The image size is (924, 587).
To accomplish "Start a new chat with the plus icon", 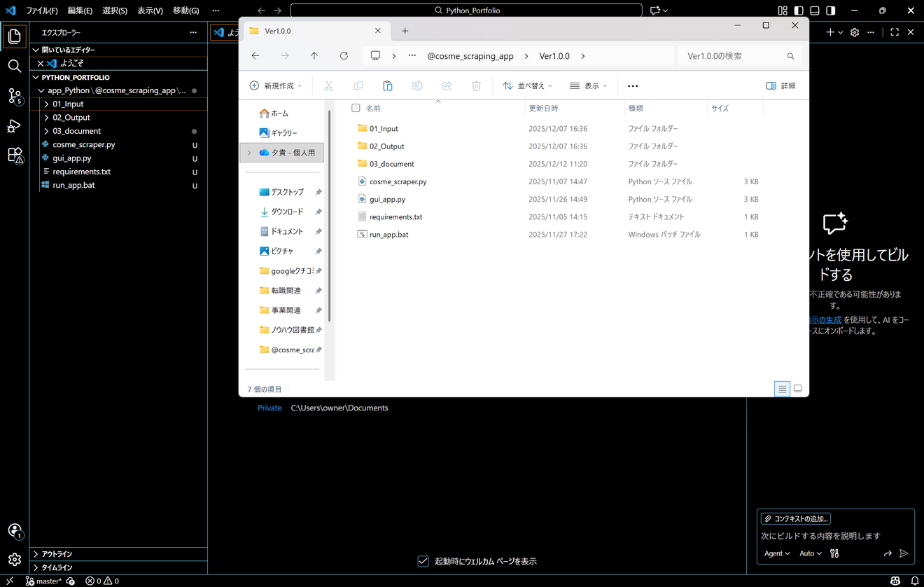I will pos(830,32).
